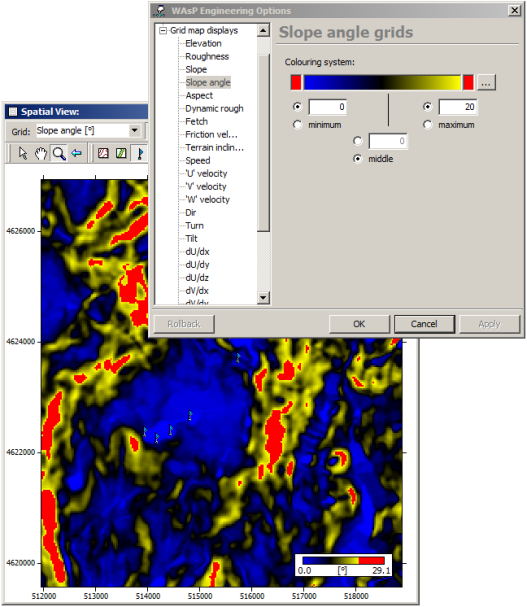Choose the custom middle value radio button
Image resolution: width=527 pixels, height=607 pixels.
(x=358, y=141)
